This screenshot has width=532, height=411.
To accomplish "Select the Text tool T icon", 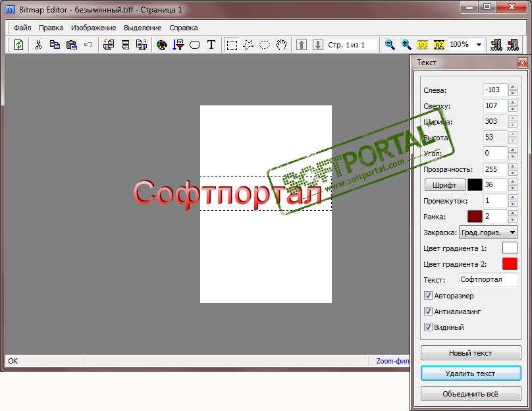I will point(211,45).
